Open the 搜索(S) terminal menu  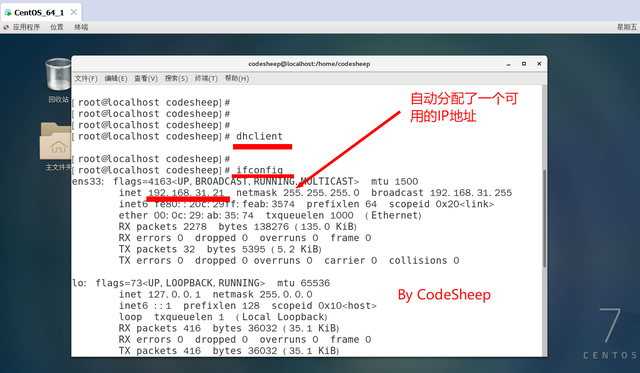176,78
